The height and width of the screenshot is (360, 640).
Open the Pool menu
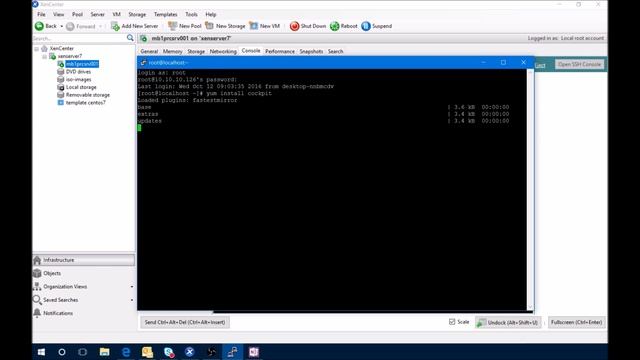tap(77, 14)
